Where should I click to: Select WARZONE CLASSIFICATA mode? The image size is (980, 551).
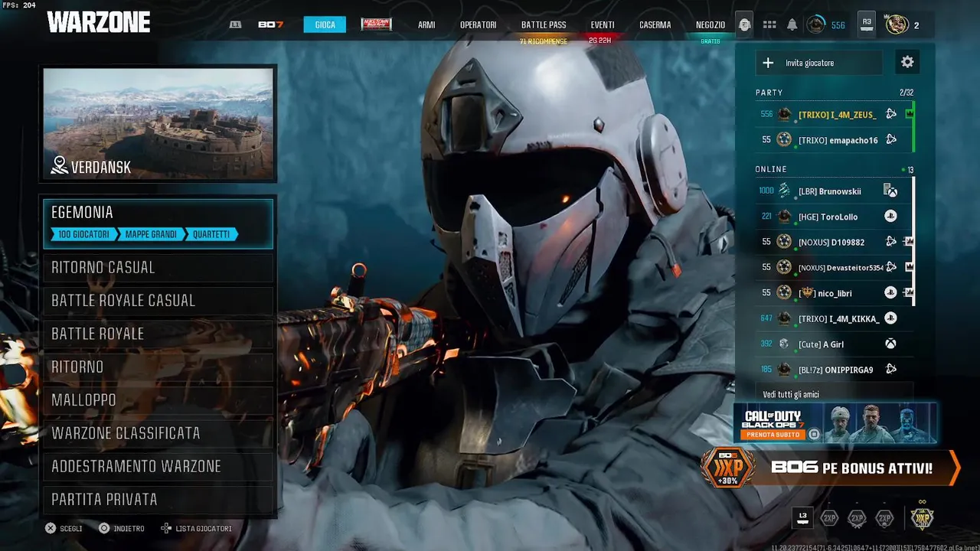[x=158, y=433]
